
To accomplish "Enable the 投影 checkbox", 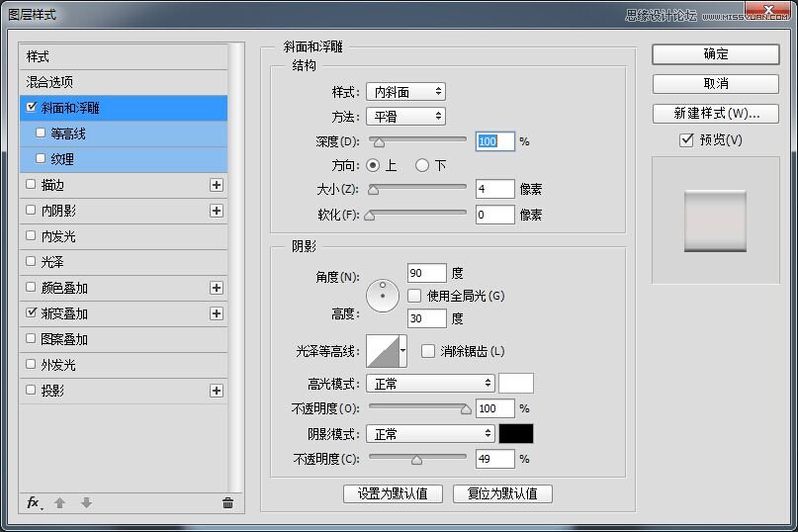I will [x=31, y=390].
